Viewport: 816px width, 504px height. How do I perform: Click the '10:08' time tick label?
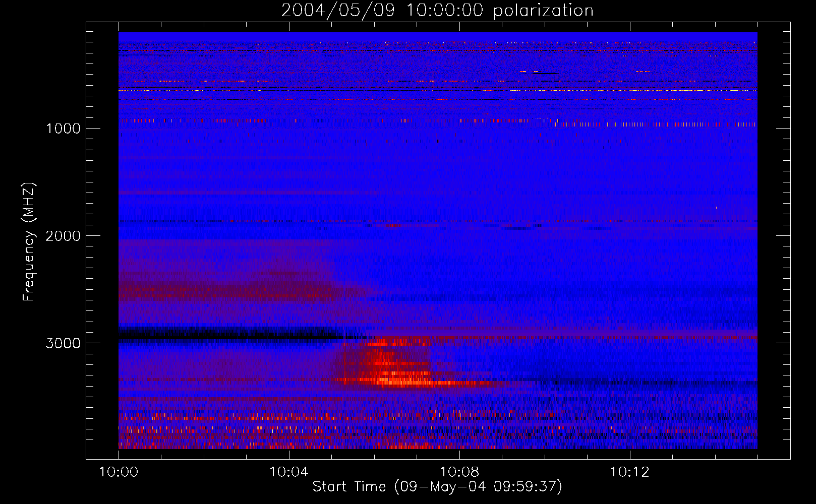459,472
